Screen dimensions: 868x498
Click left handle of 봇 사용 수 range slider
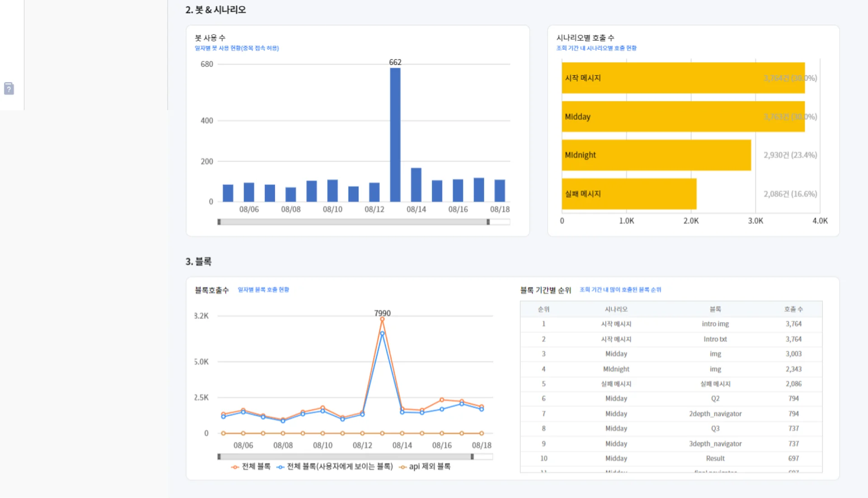click(219, 222)
